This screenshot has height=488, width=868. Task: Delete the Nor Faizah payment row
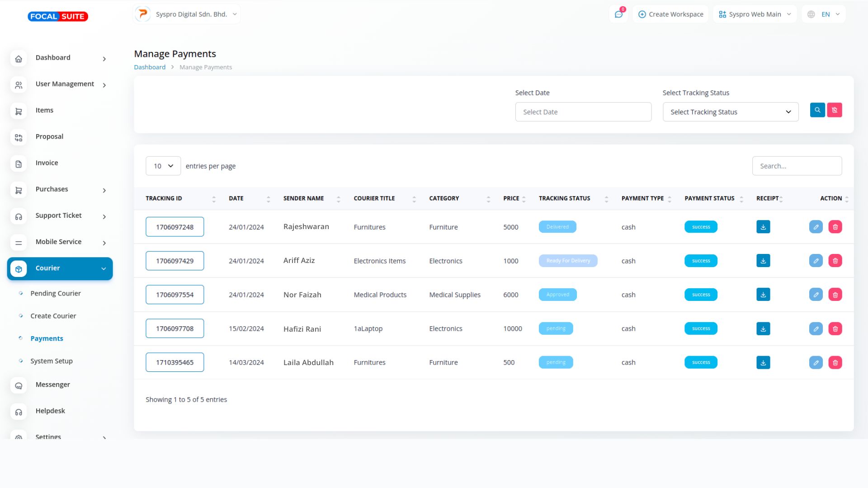[835, 295]
